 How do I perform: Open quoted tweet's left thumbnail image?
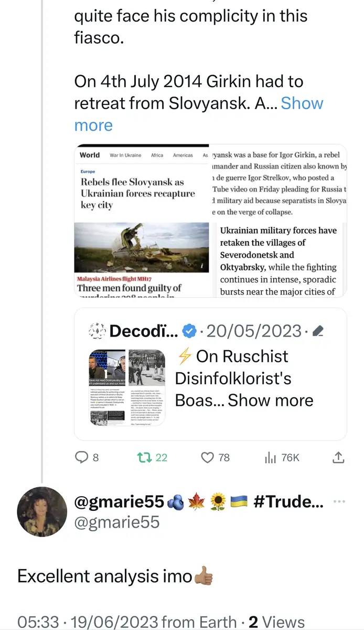point(107,386)
